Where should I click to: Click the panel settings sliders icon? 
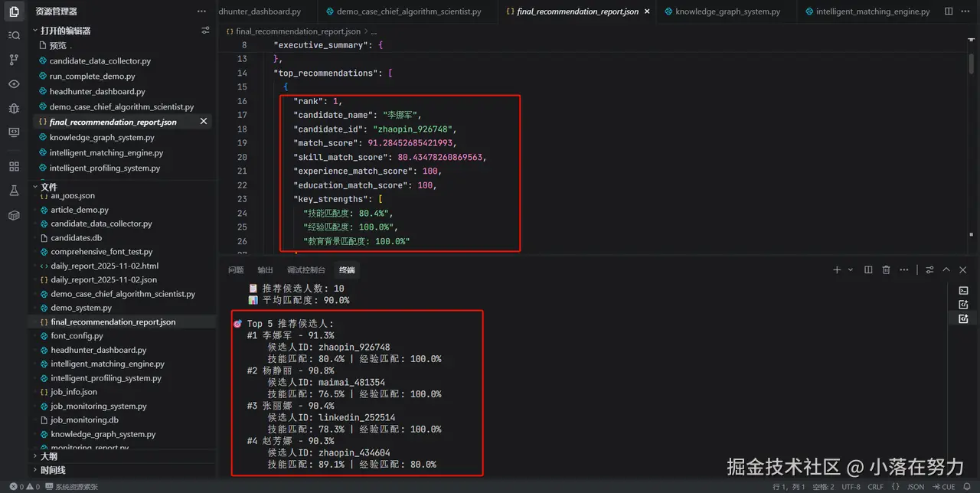click(929, 269)
